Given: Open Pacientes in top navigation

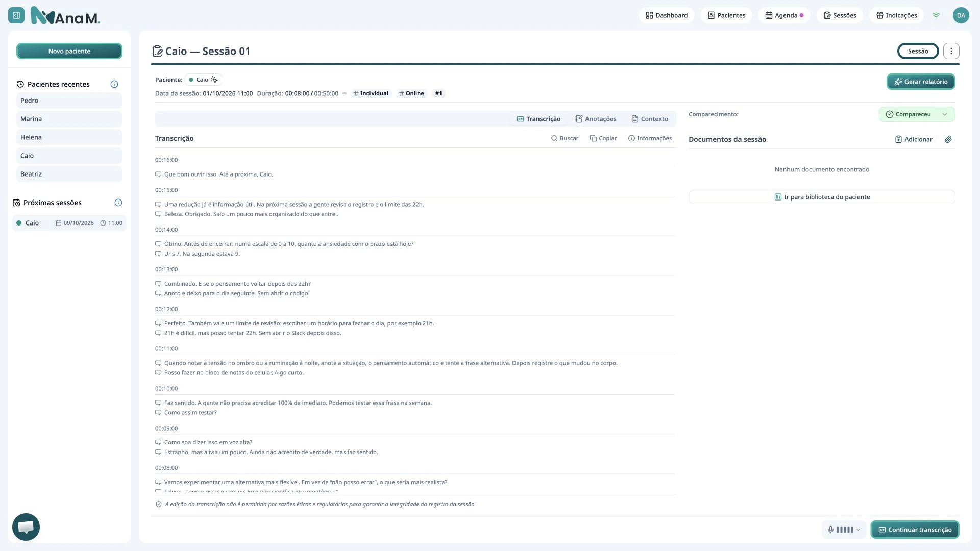Looking at the screenshot, I should 726,15.
